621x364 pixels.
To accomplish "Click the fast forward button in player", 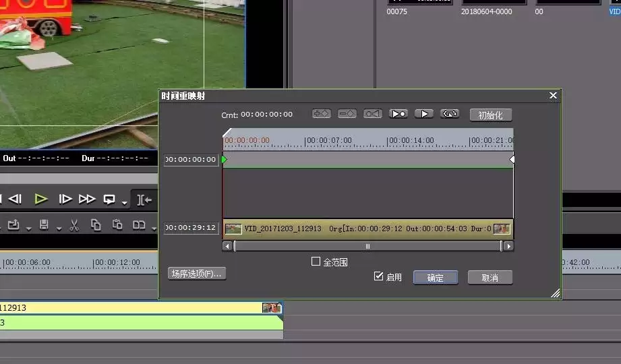I will coord(87,199).
